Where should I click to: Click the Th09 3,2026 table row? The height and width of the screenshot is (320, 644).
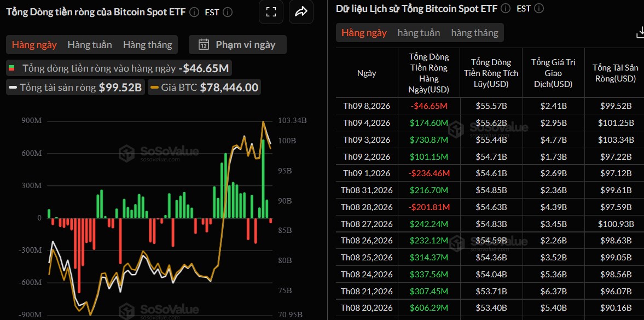[x=490, y=139]
